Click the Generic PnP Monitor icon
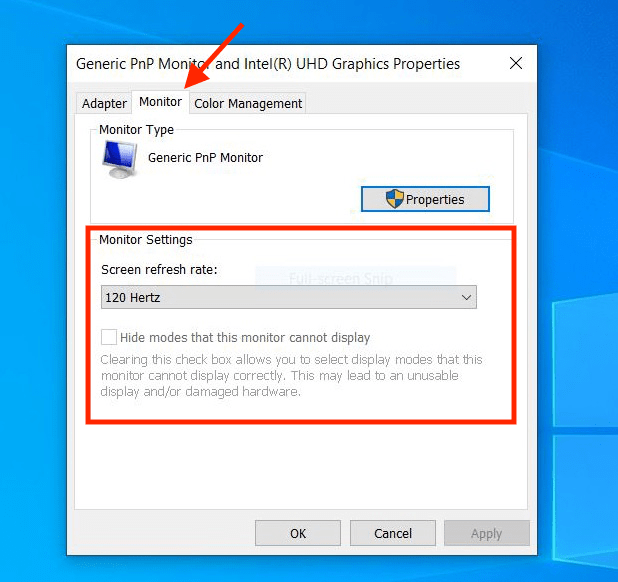The image size is (618, 582). pyautogui.click(x=120, y=160)
